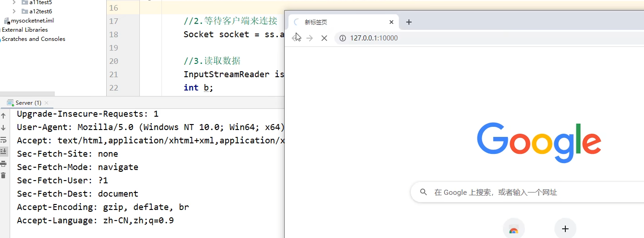The image size is (644, 238).
Task: Click the 'int b;' code line
Action: click(198, 88)
